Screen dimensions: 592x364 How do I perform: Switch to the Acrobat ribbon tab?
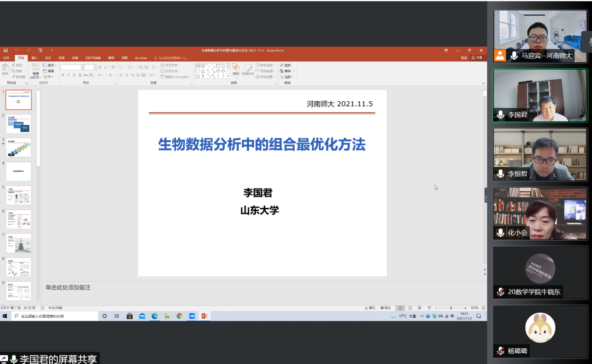[141, 58]
